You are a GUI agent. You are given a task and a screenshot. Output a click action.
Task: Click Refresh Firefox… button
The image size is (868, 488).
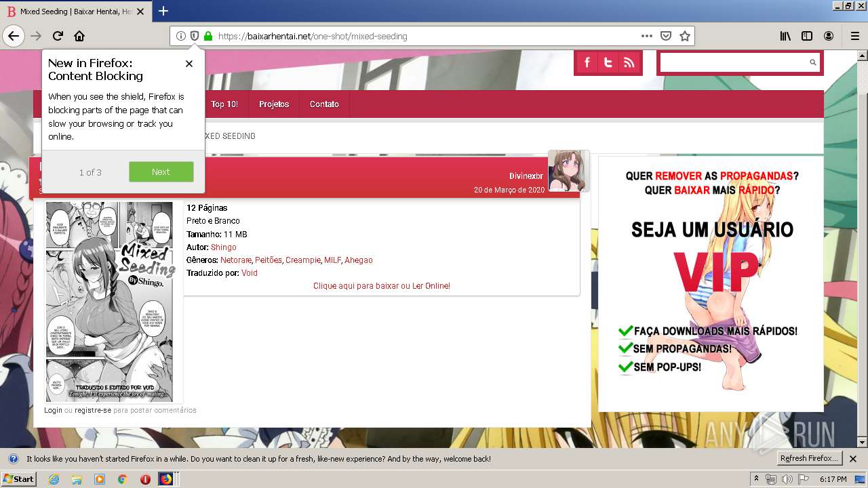810,458
